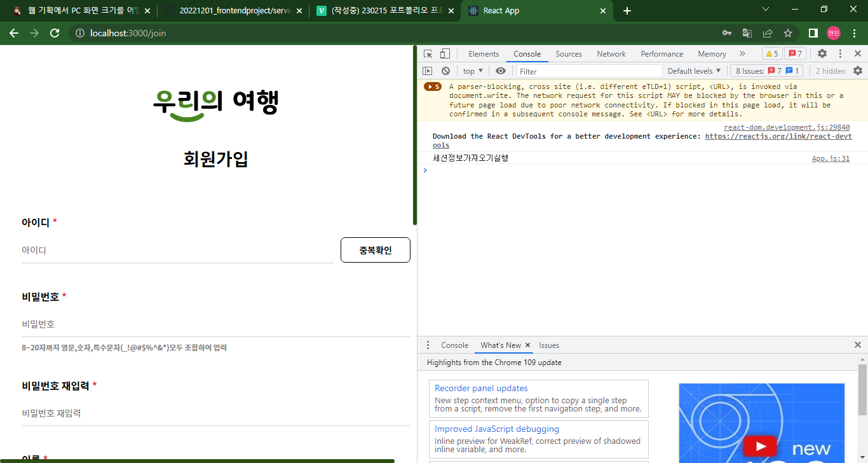This screenshot has height=463, width=868.
Task: Close the What's New tab
Action: 527,345
